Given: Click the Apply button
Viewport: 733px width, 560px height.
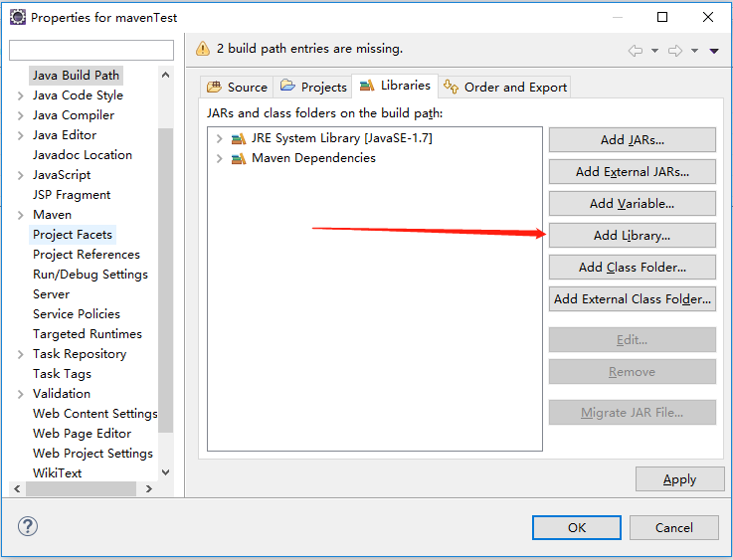Looking at the screenshot, I should click(679, 479).
